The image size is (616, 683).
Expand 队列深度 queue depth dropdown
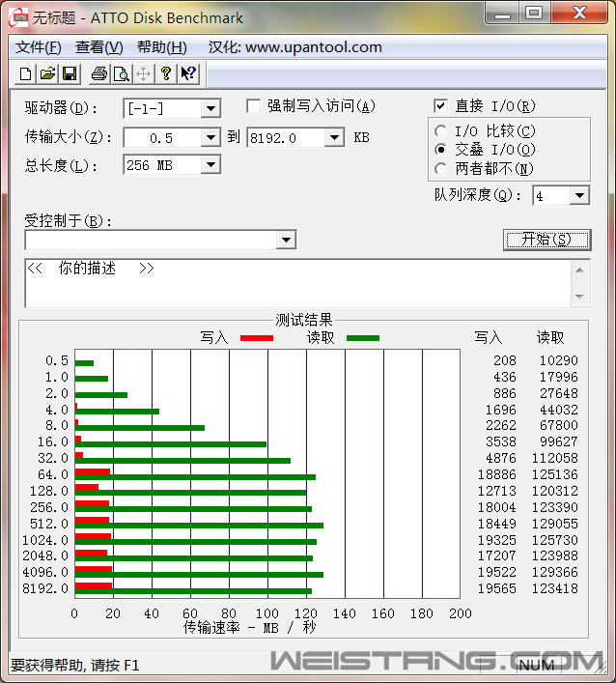click(x=579, y=195)
